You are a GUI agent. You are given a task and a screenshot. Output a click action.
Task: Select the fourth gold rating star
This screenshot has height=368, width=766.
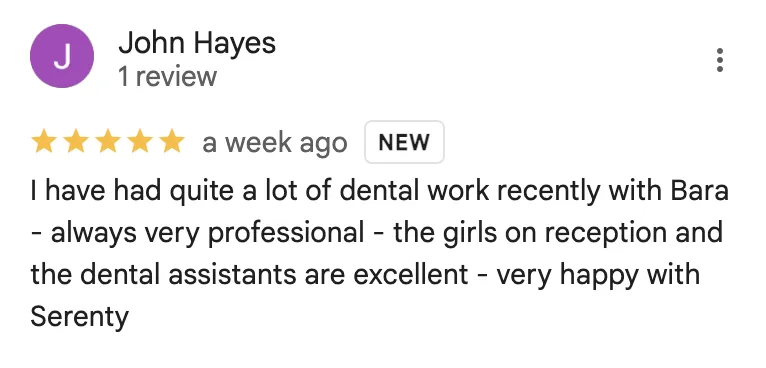[x=140, y=142]
